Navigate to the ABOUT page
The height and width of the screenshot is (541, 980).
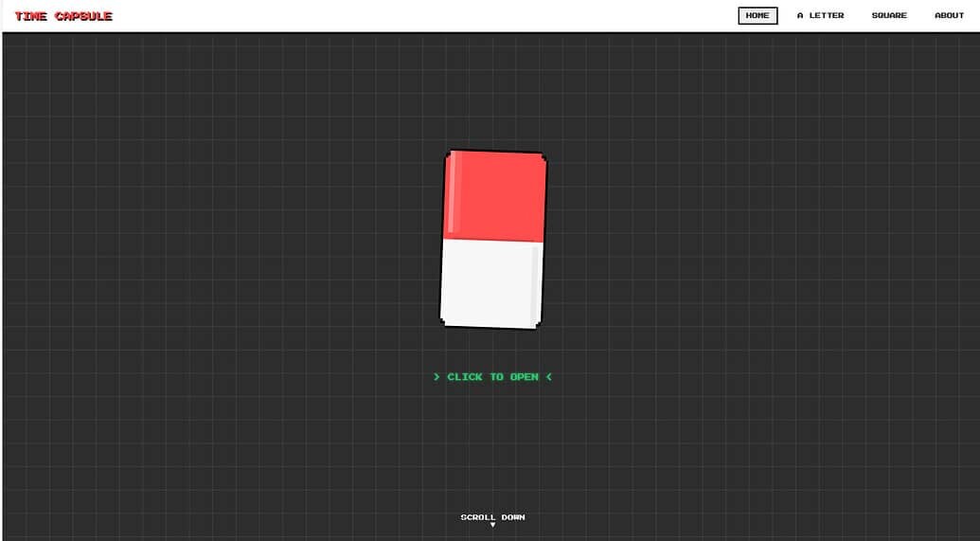tap(949, 16)
